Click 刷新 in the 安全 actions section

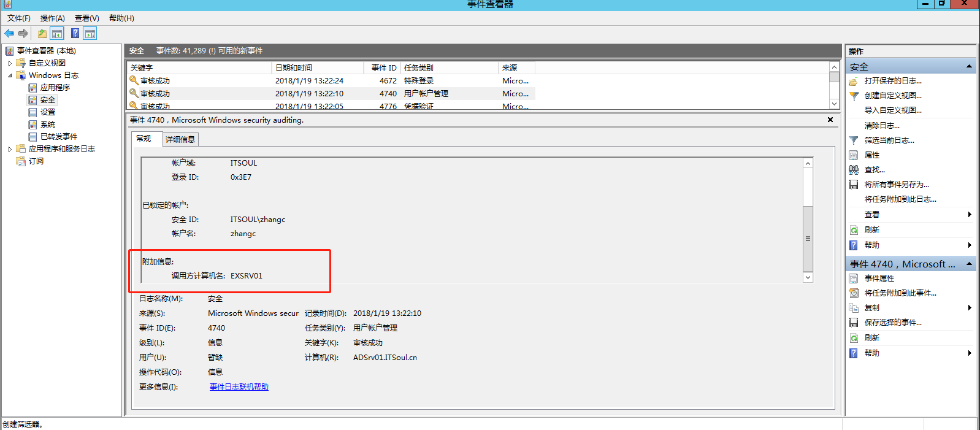[x=872, y=230]
